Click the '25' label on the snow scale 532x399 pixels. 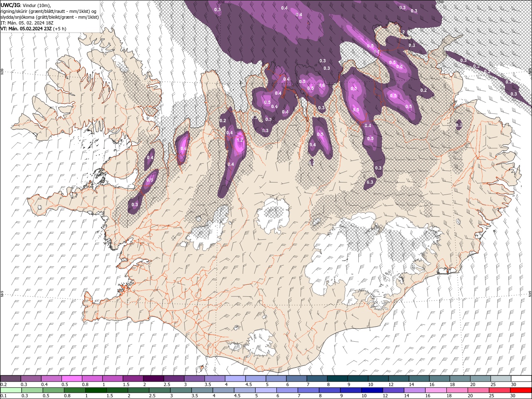(x=492, y=384)
